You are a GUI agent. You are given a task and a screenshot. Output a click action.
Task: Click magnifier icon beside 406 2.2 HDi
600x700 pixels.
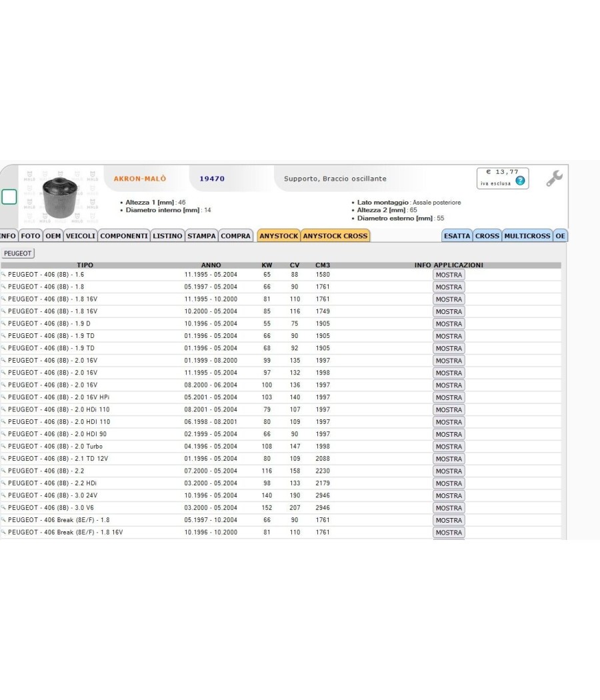[3, 483]
